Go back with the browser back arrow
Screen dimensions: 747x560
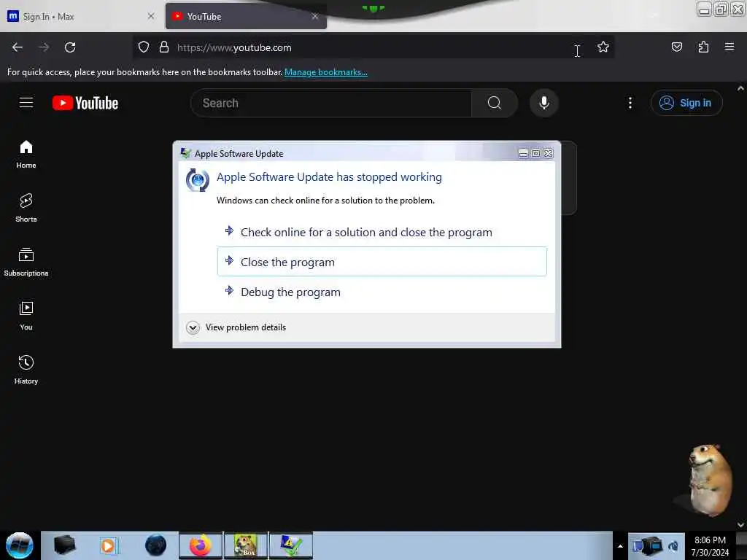18,47
